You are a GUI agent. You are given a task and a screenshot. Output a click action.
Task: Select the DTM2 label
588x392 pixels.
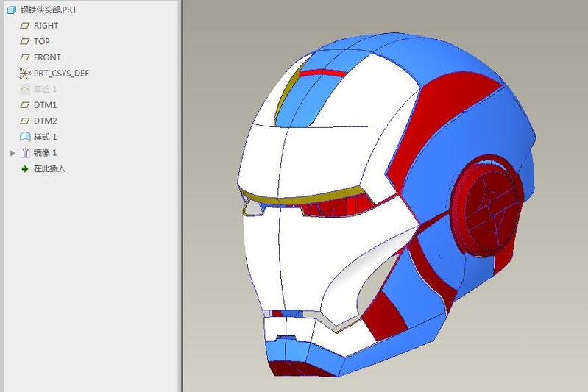(x=45, y=121)
